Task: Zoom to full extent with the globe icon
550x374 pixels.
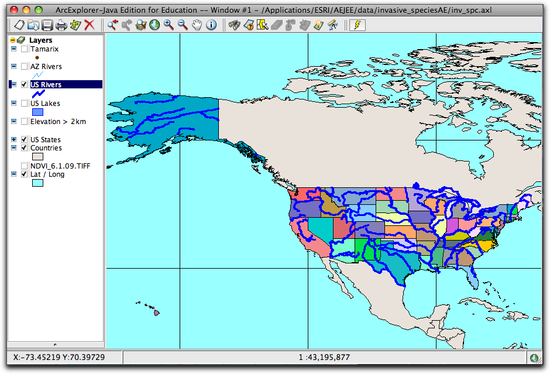Action: tap(155, 25)
